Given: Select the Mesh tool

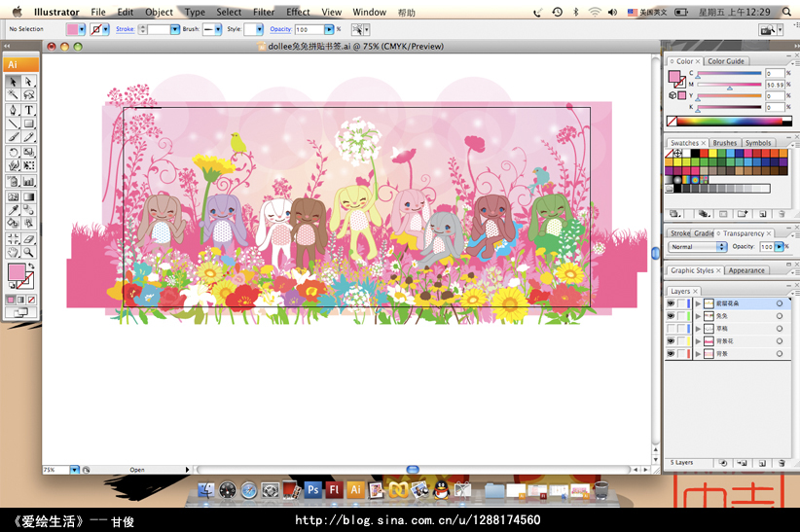Looking at the screenshot, I should 14,196.
